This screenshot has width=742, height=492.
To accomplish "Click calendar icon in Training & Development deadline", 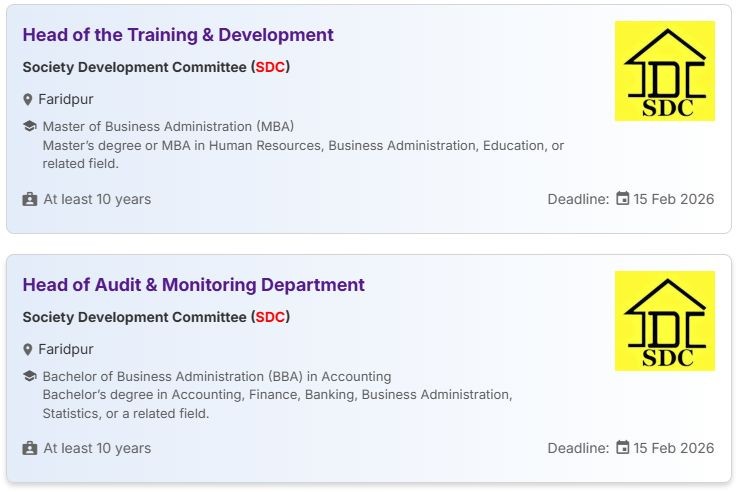I will pyautogui.click(x=623, y=198).
